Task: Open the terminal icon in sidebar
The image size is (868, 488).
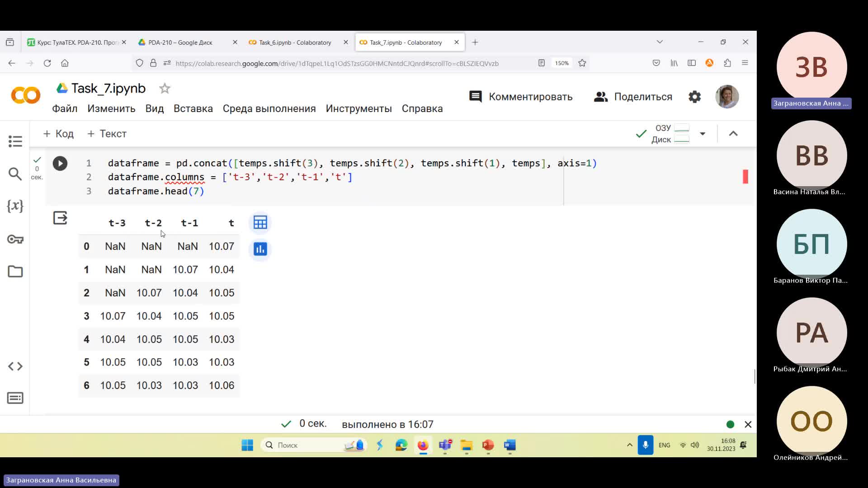Action: tap(15, 398)
